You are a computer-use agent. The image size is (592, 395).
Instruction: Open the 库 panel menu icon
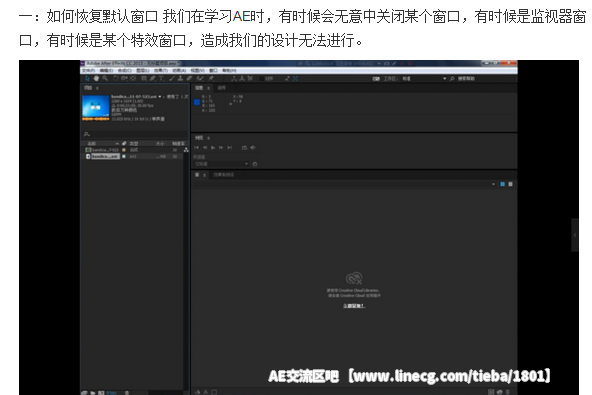(204, 175)
